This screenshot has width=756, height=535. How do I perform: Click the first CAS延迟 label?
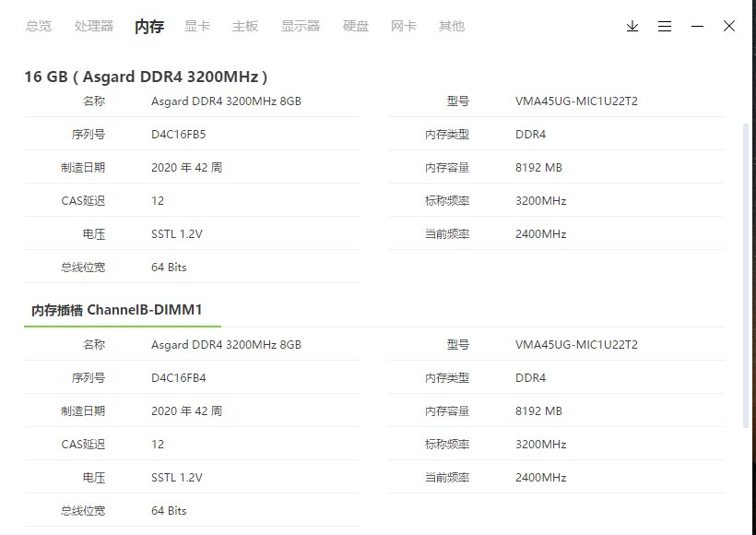tap(83, 201)
